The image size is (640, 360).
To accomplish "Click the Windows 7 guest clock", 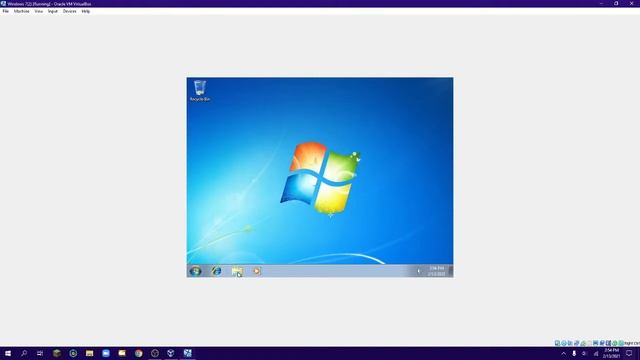I will point(437,271).
